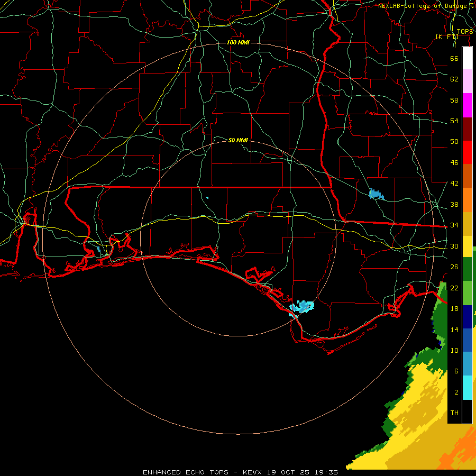Click the black TH legend swatch
Image resolution: width=476 pixels, height=476 pixels.
click(x=467, y=411)
